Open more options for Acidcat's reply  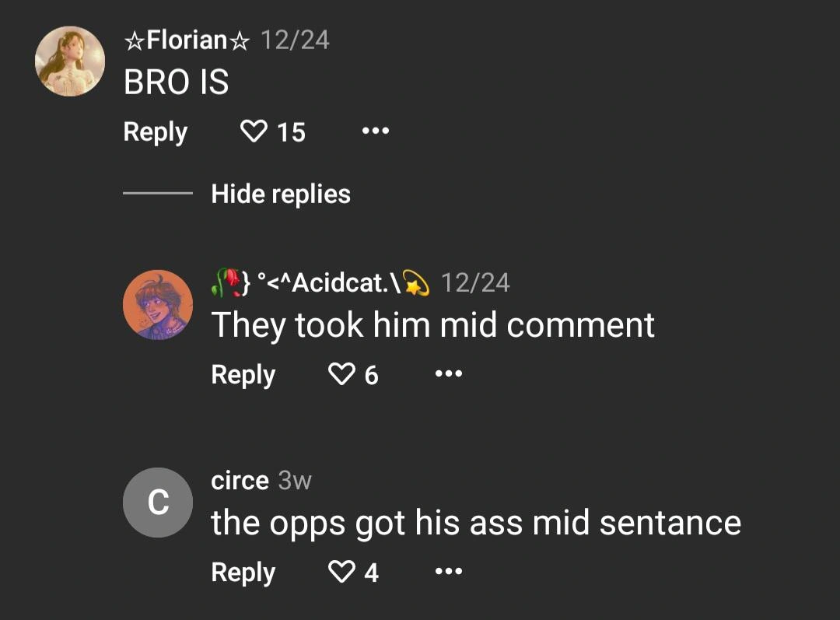(x=448, y=375)
